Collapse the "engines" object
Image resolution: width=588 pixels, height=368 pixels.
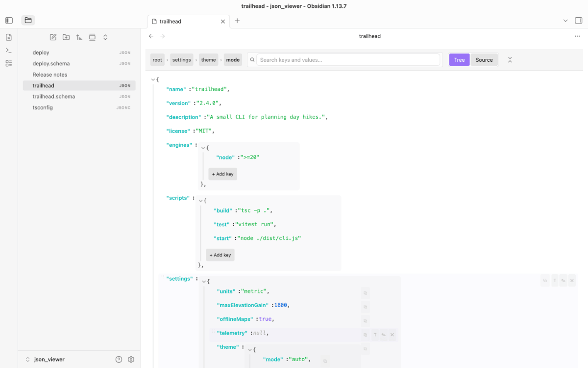click(x=203, y=148)
